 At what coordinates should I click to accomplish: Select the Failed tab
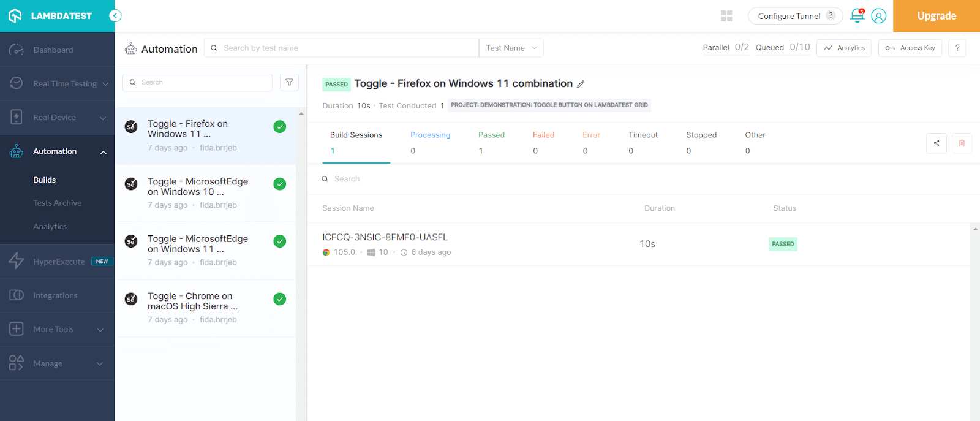pyautogui.click(x=543, y=143)
